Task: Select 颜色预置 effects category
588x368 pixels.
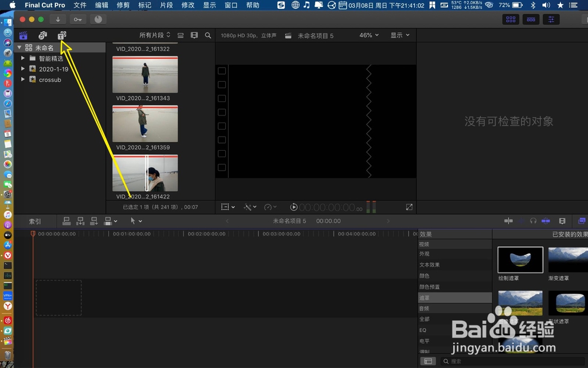Action: point(455,287)
